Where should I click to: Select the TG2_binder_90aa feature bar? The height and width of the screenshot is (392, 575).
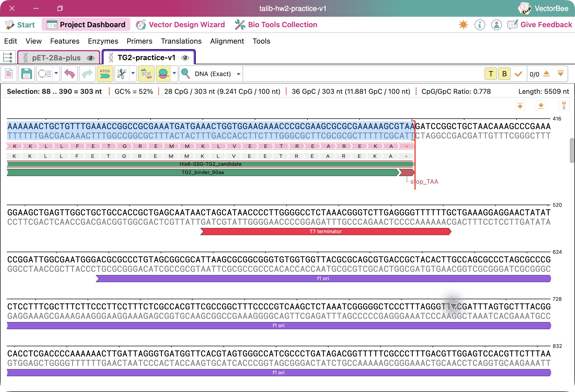pos(203,172)
